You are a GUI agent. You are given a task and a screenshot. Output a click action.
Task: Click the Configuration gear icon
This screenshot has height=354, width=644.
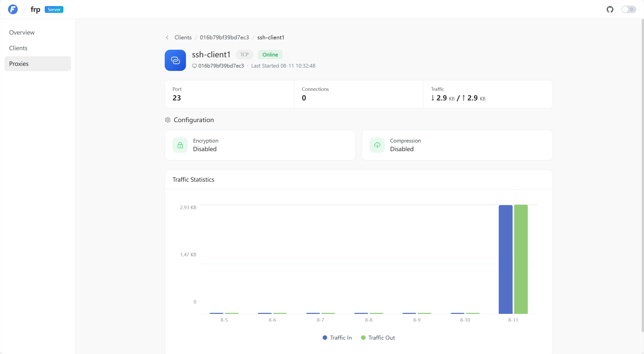168,120
